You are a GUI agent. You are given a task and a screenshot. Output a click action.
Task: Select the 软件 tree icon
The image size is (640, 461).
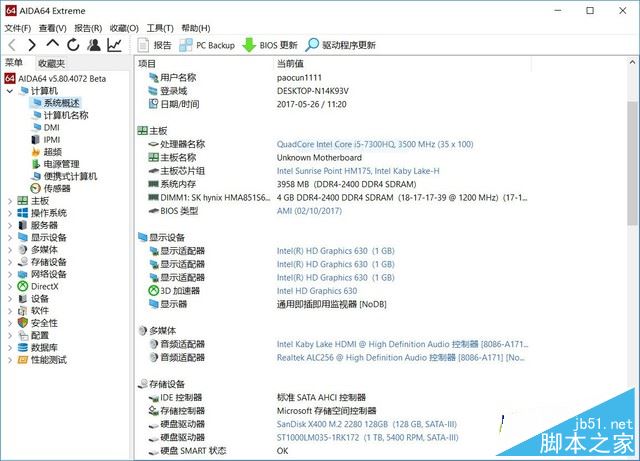[23, 311]
